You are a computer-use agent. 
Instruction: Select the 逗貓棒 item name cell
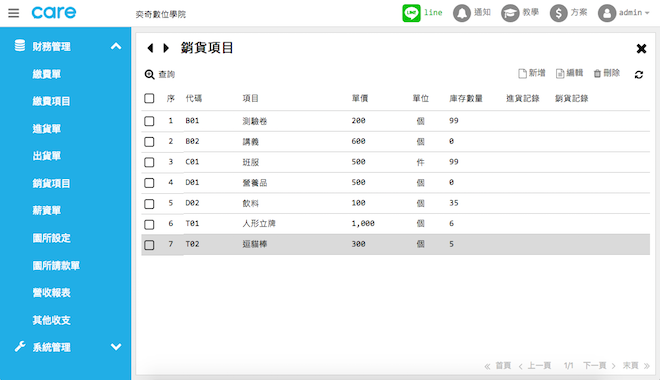click(255, 244)
